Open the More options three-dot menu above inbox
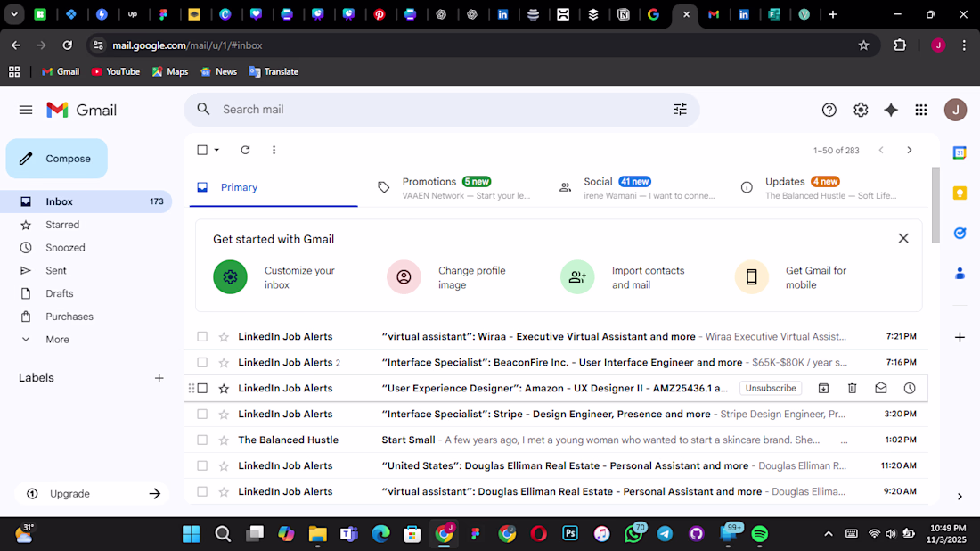The image size is (980, 551). point(274,150)
